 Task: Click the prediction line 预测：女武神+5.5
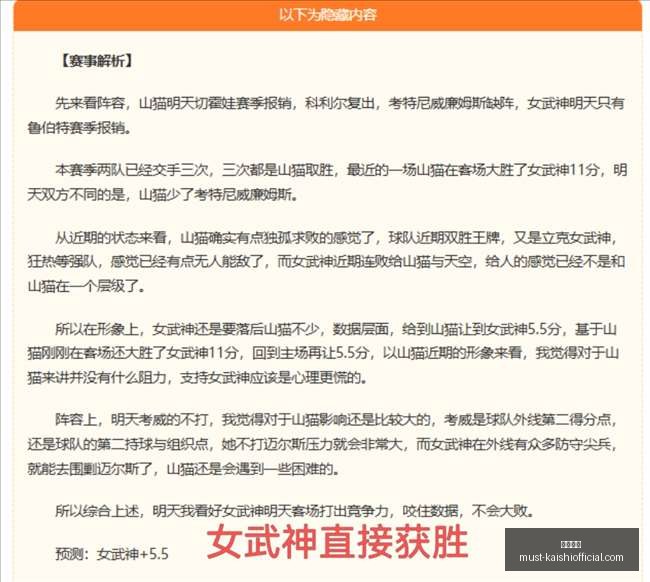pos(112,554)
